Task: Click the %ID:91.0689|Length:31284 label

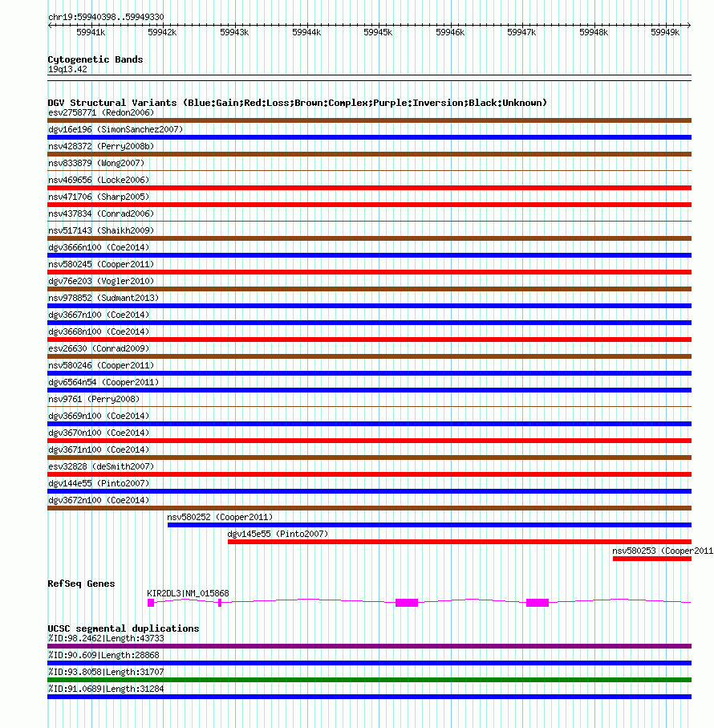Action: (106, 689)
